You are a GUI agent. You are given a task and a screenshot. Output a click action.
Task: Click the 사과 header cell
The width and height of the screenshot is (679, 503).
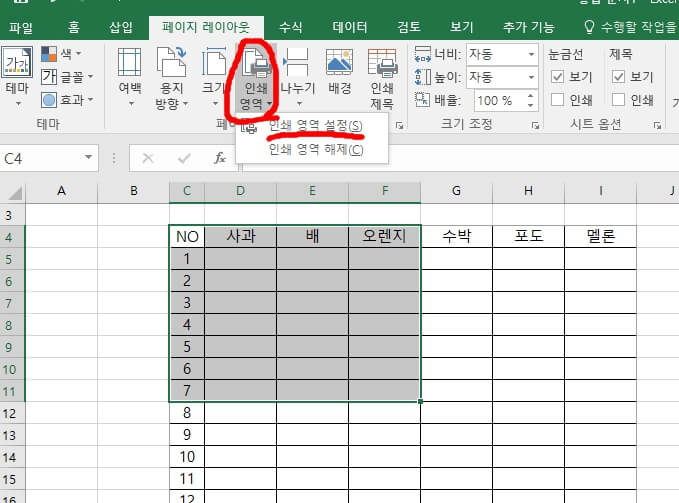pyautogui.click(x=240, y=236)
